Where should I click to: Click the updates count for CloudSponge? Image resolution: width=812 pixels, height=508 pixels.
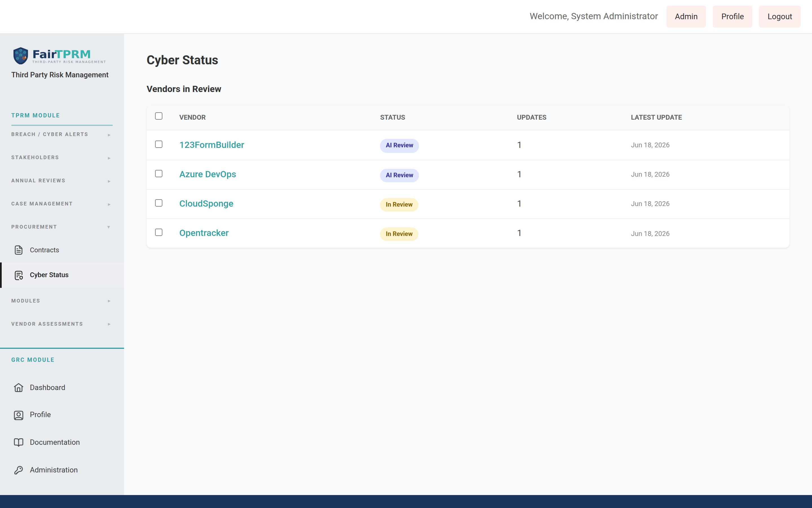coord(519,203)
